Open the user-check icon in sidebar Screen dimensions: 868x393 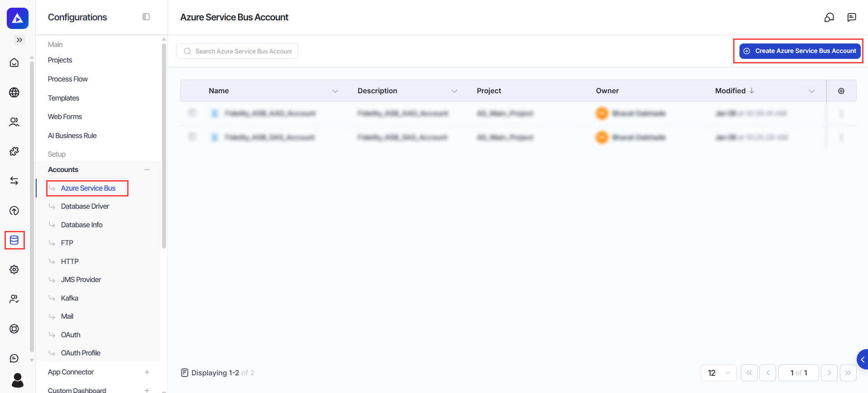(x=14, y=299)
